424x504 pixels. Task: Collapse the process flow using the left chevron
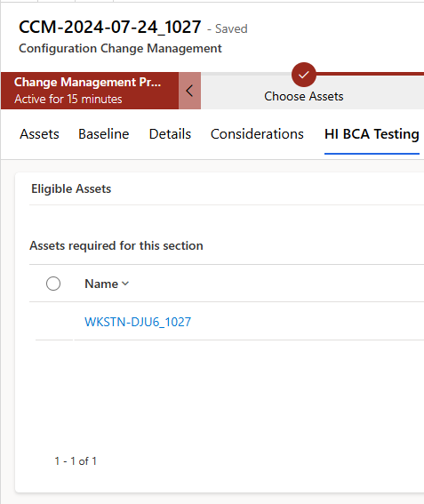pyautogui.click(x=189, y=91)
